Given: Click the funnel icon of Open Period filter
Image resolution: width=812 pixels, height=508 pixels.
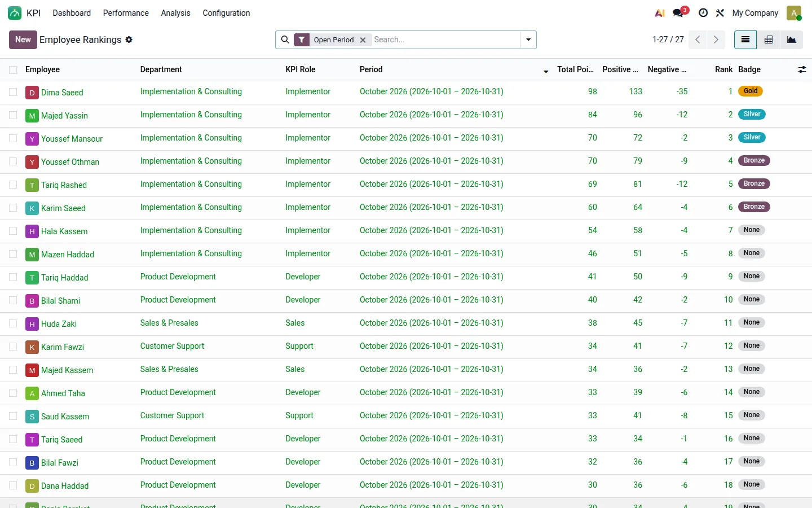Looking at the screenshot, I should click(302, 40).
